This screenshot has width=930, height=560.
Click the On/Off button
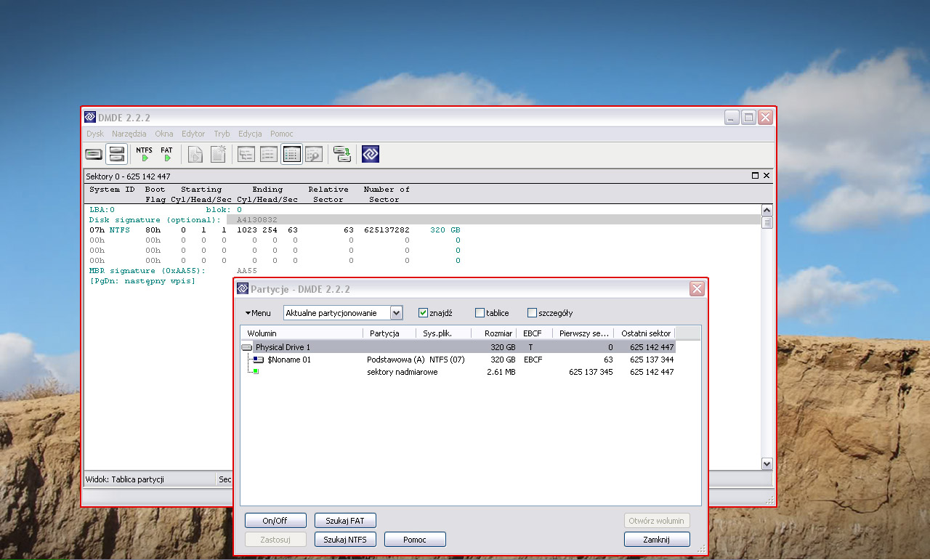(x=275, y=521)
